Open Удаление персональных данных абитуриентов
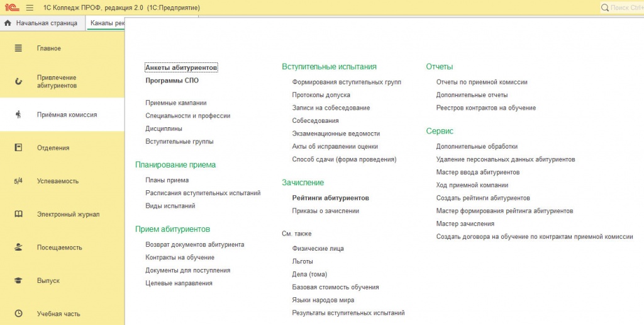The width and height of the screenshot is (644, 325). (x=505, y=159)
